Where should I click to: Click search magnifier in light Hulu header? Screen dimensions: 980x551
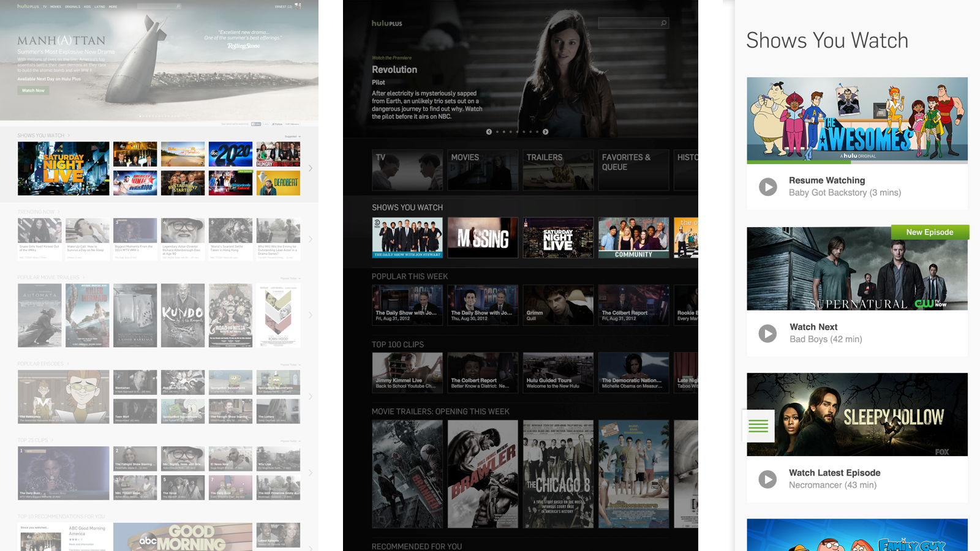[178, 7]
